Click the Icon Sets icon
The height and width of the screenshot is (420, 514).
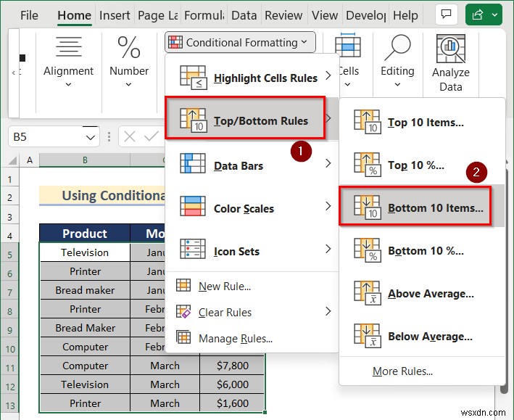pos(193,249)
